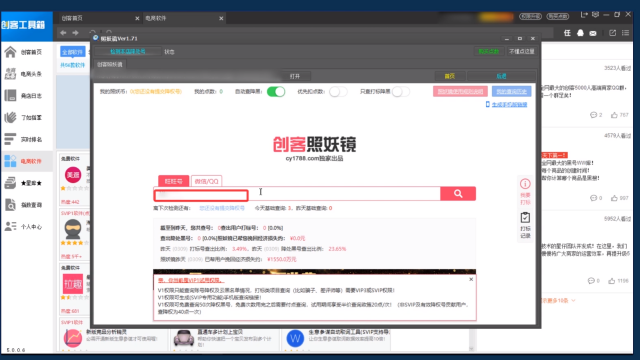Image resolution: width=640 pixels, height=360 pixels.
Task: Click the logout arrow icon in title bar
Action: (x=584, y=15)
